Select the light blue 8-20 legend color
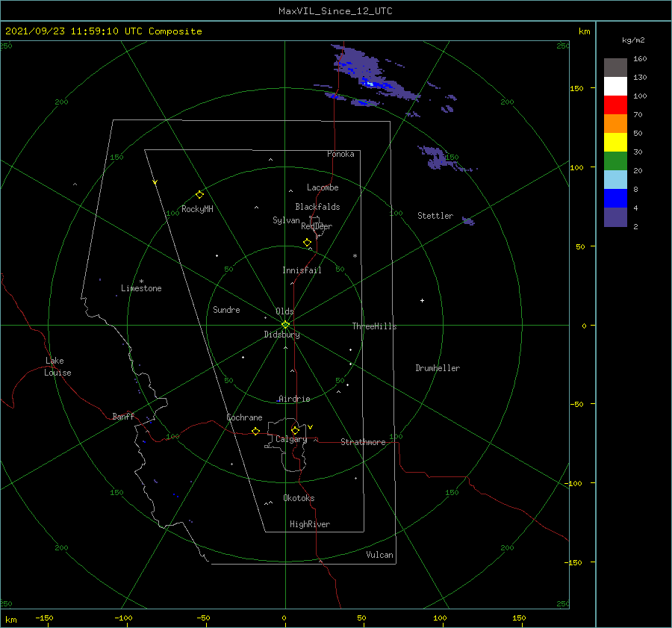This screenshot has height=628, width=672. click(615, 180)
